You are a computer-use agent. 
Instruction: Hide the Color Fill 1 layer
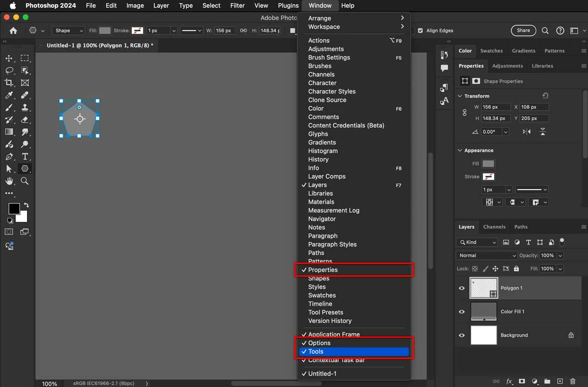pos(462,312)
